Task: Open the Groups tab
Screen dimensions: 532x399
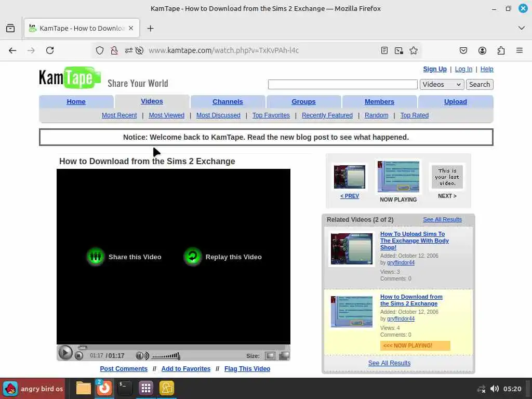Action: tap(303, 102)
